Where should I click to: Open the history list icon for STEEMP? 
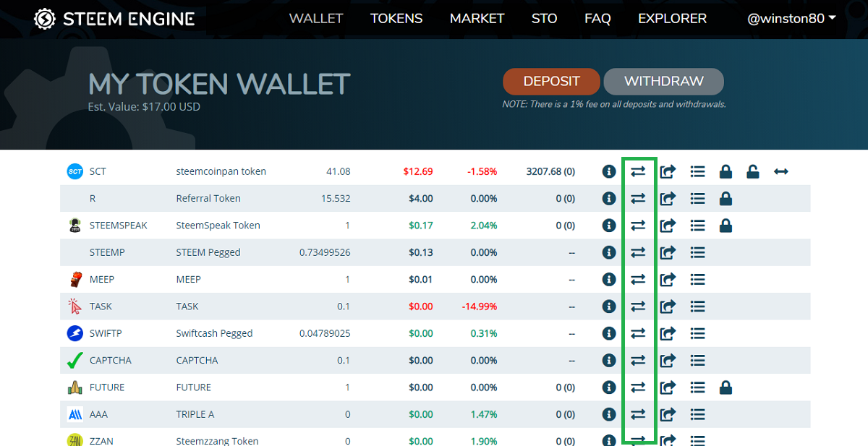point(697,252)
